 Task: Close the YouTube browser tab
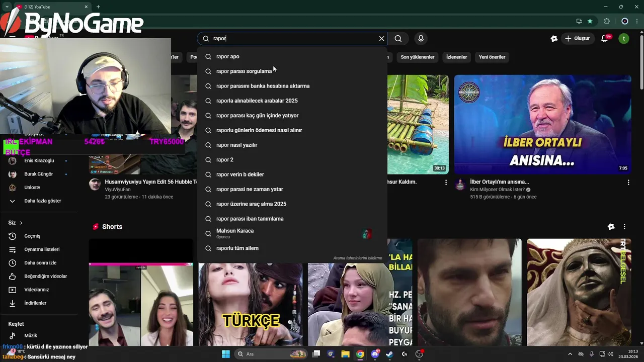click(x=86, y=7)
